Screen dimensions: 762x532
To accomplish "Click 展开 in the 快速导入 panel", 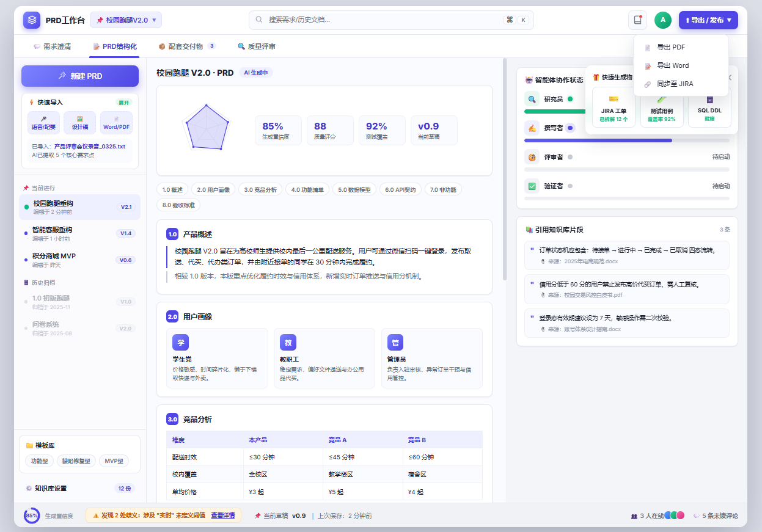I will pyautogui.click(x=124, y=103).
